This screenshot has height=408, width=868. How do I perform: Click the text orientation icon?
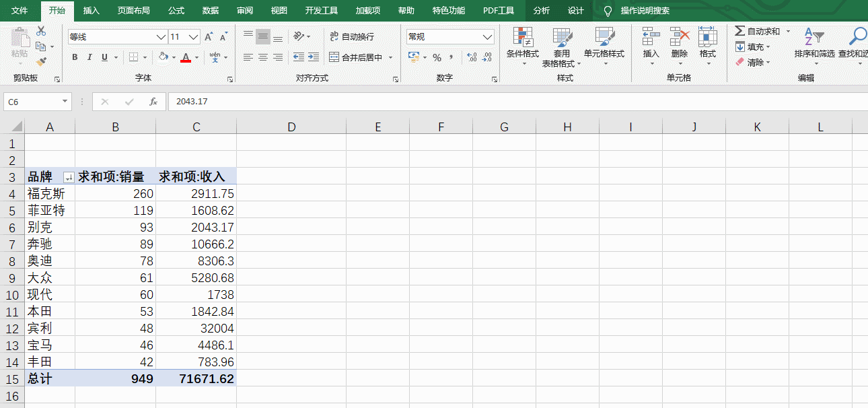point(299,36)
